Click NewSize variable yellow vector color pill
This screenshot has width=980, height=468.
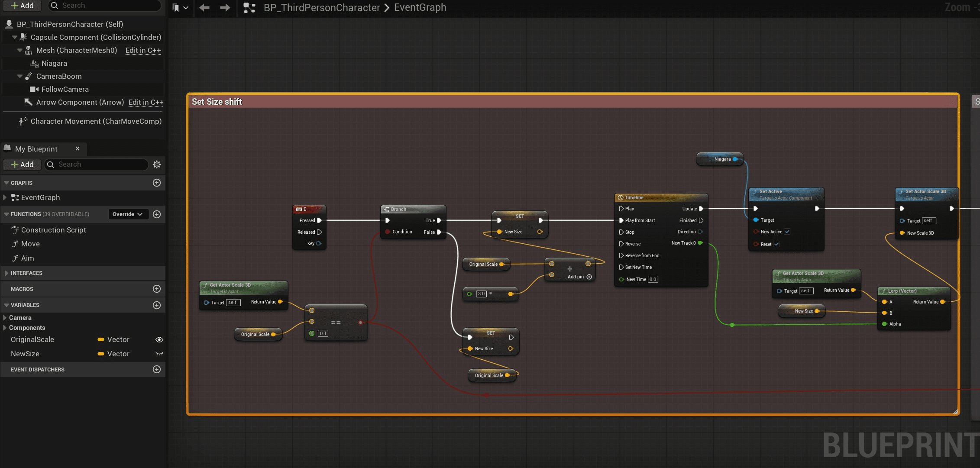pyautogui.click(x=101, y=354)
